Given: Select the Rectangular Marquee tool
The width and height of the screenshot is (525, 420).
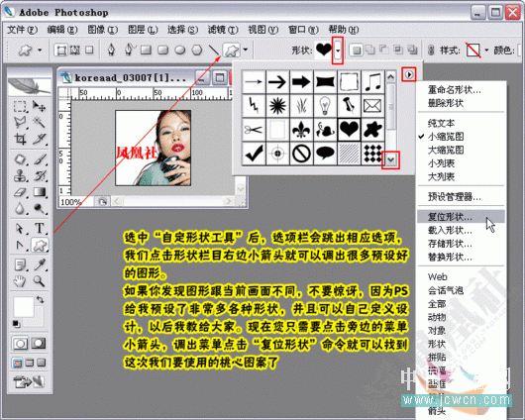Looking at the screenshot, I should coord(20,107).
